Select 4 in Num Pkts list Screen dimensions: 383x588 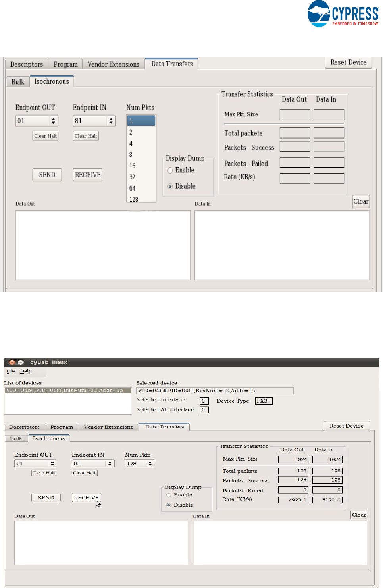pos(141,143)
